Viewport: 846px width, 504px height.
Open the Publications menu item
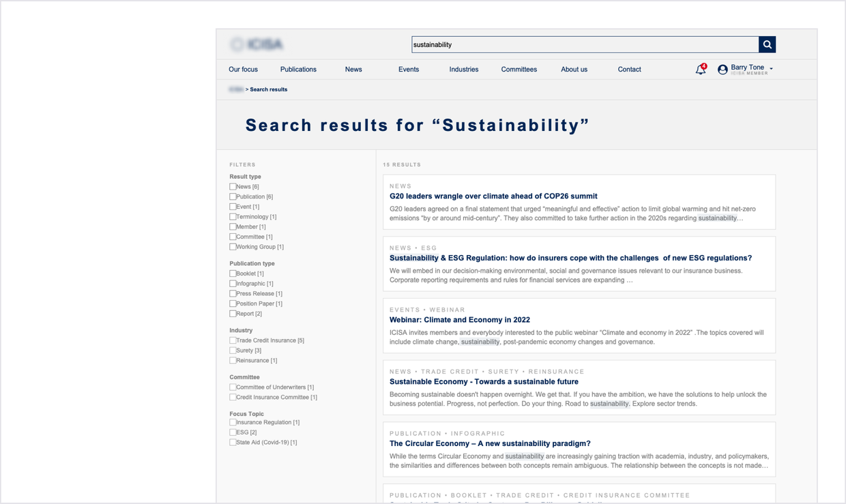point(297,69)
